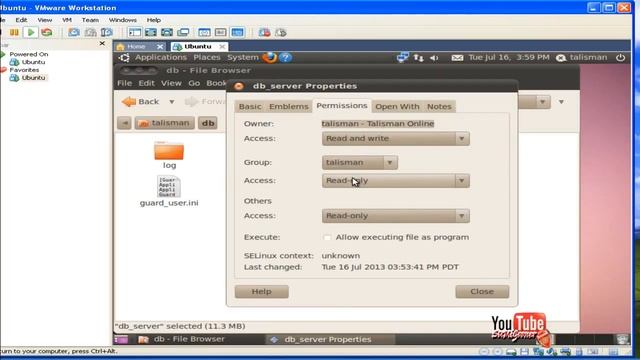Open the owner Access Read and write dropdown
The width and height of the screenshot is (640, 360).
click(x=396, y=139)
